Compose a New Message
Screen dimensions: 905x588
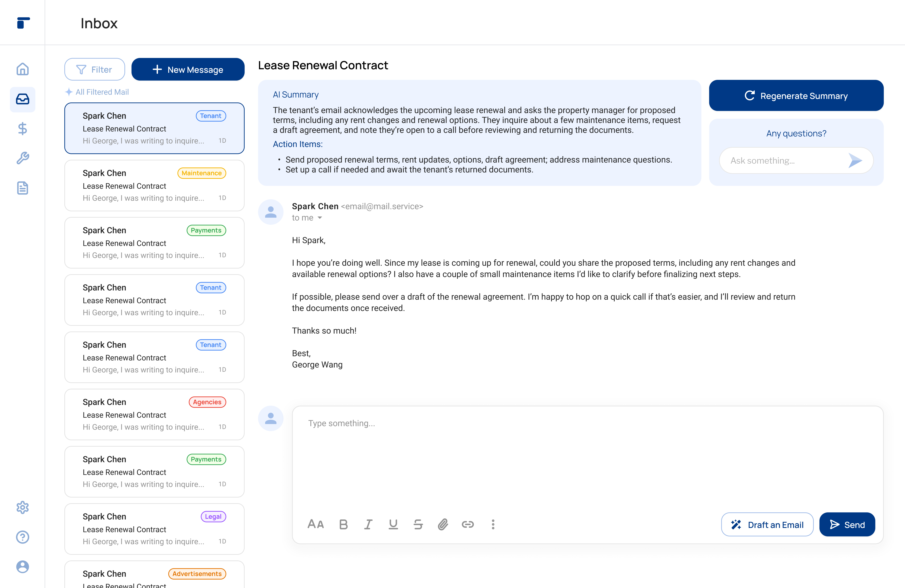click(188, 69)
